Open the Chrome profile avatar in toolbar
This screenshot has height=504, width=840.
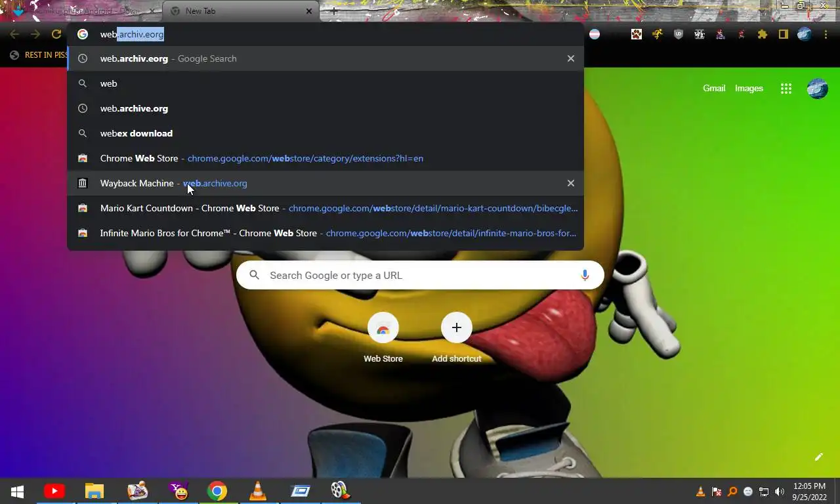pyautogui.click(x=805, y=34)
